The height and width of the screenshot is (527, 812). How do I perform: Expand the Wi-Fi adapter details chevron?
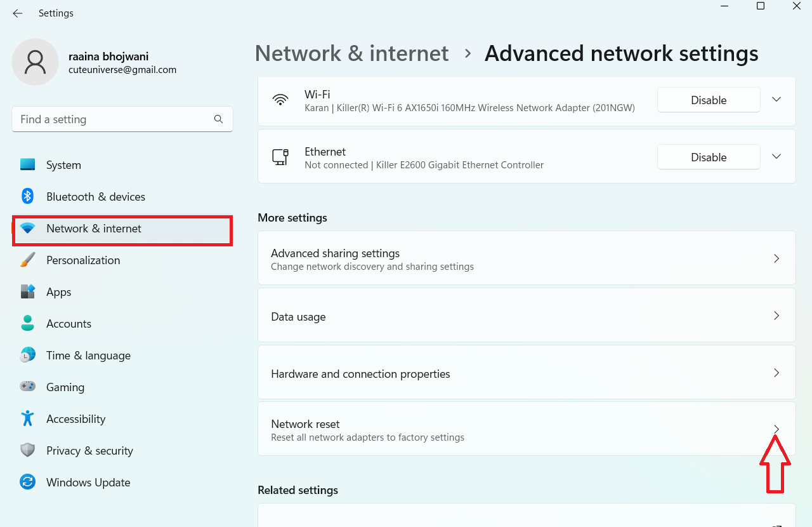click(x=776, y=100)
